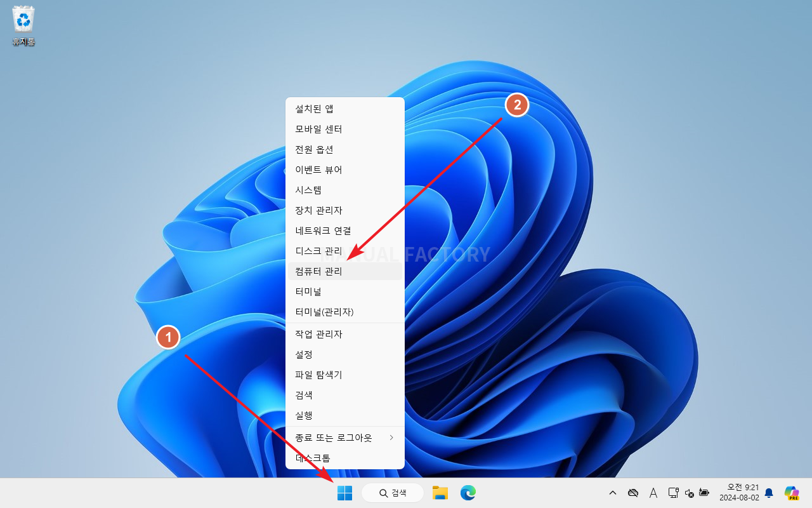Select the 검색 entry in the context menu
Screen dimensions: 812x508
345,395
